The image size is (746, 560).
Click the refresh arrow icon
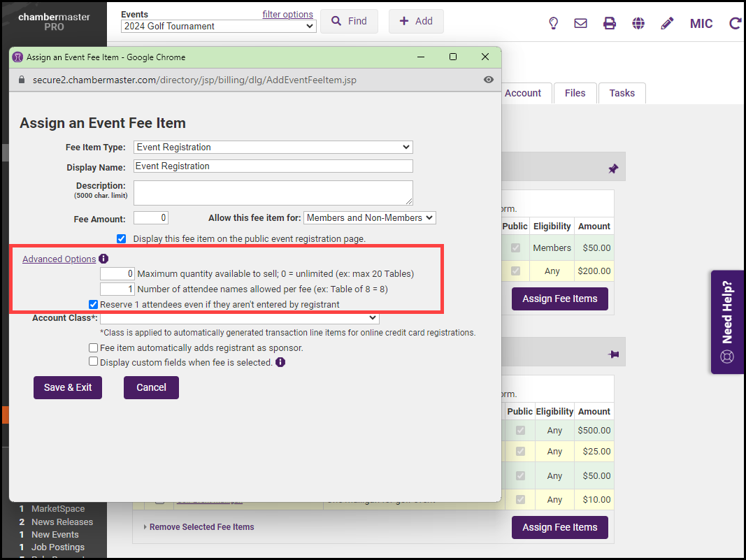pos(735,23)
